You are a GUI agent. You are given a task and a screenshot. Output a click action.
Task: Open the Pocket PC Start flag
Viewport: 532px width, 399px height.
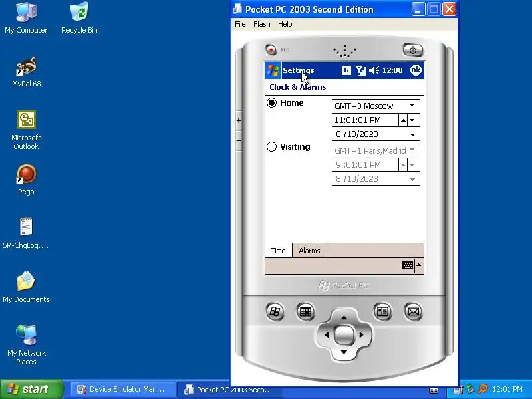(273, 70)
